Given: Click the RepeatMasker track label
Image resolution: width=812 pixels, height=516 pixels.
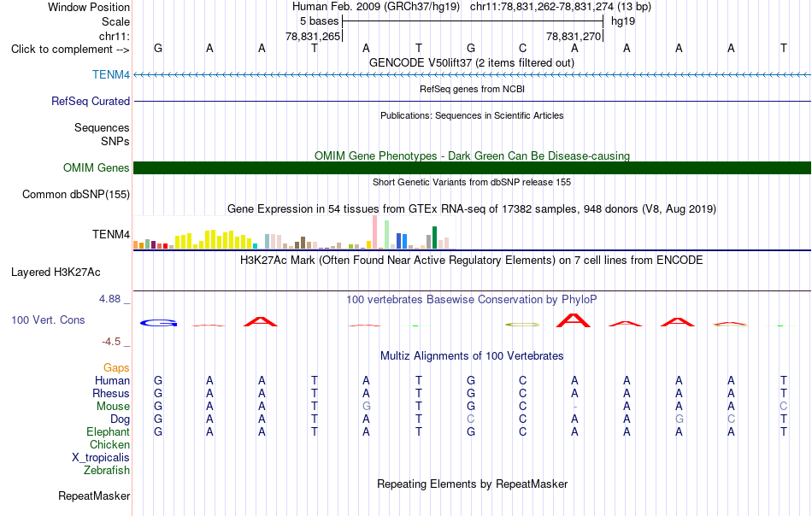Looking at the screenshot, I should [x=94, y=495].
